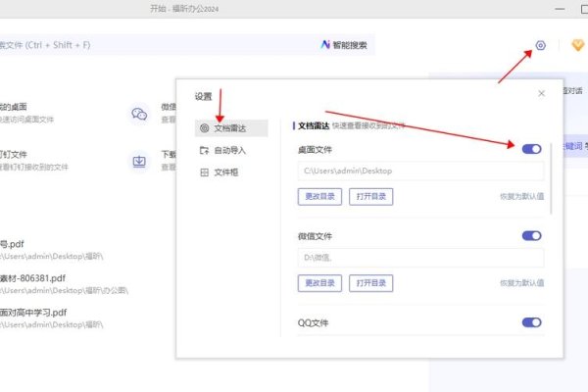Click the QQ文件 section label
Viewport: 588px width, 392px height.
point(313,323)
